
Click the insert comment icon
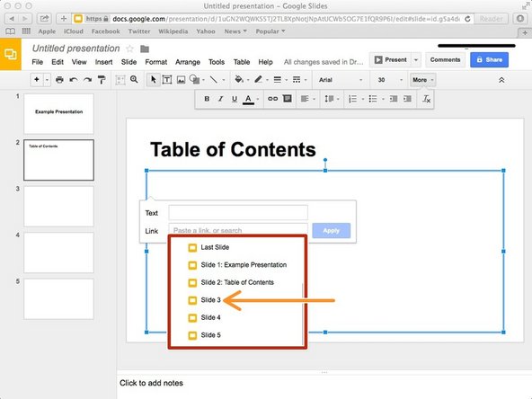pyautogui.click(x=288, y=99)
